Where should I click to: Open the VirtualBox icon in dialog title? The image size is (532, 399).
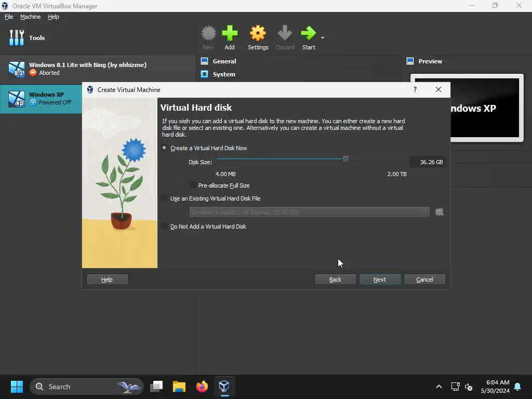[90, 89]
